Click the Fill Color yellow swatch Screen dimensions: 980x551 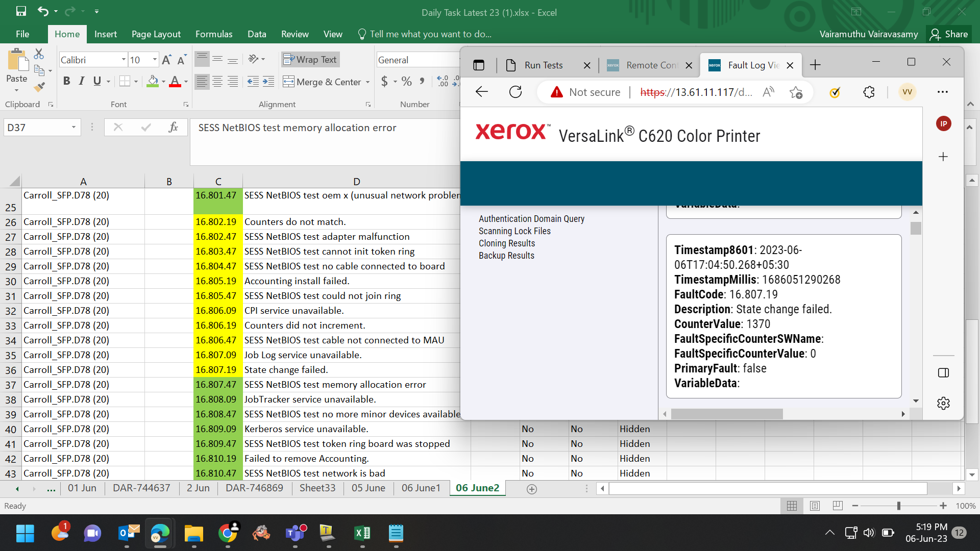[x=152, y=81]
